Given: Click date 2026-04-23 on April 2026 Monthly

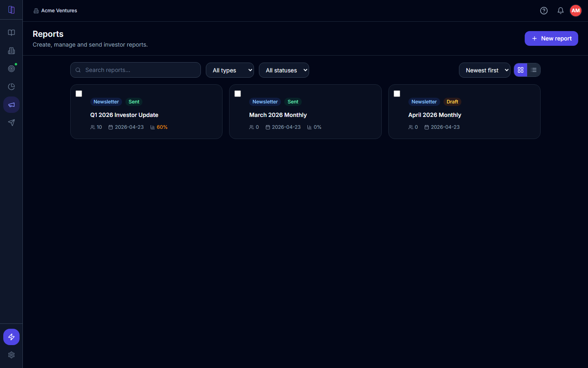Looking at the screenshot, I should coord(445,127).
